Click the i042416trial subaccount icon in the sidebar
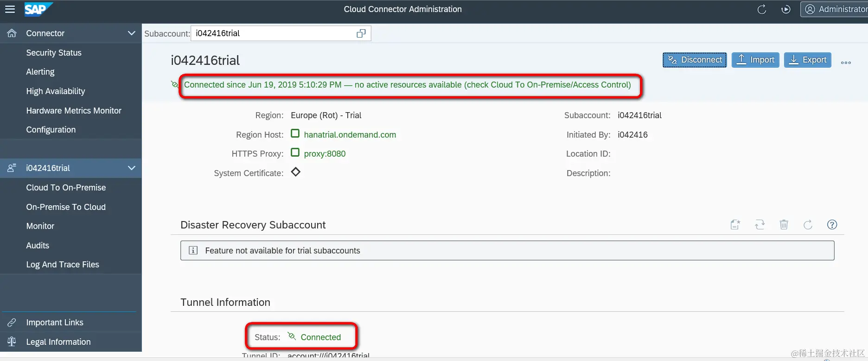The width and height of the screenshot is (868, 361). 12,168
